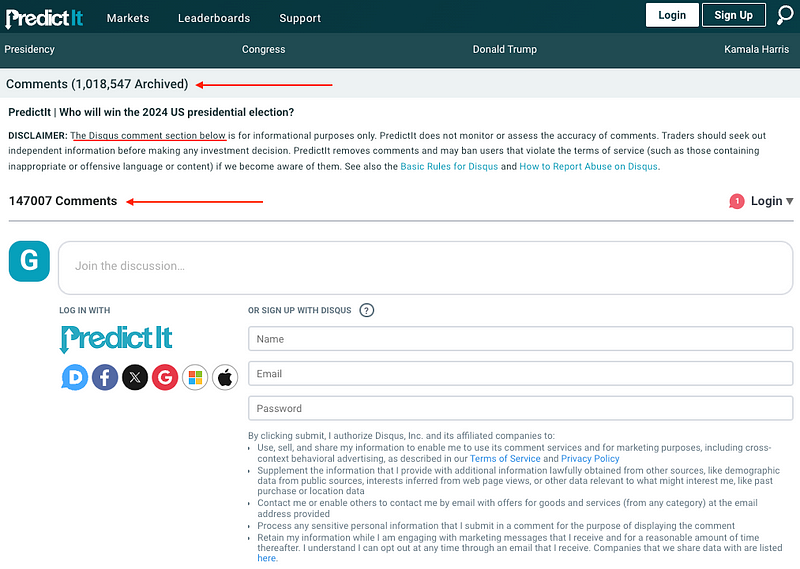Click the 'Comments (1,018,547 Archived)' heading

click(x=97, y=84)
